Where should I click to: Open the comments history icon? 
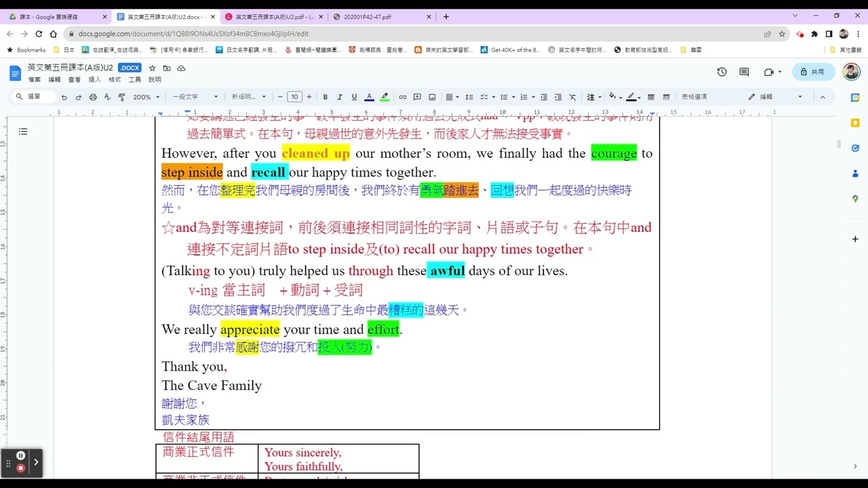(x=744, y=72)
